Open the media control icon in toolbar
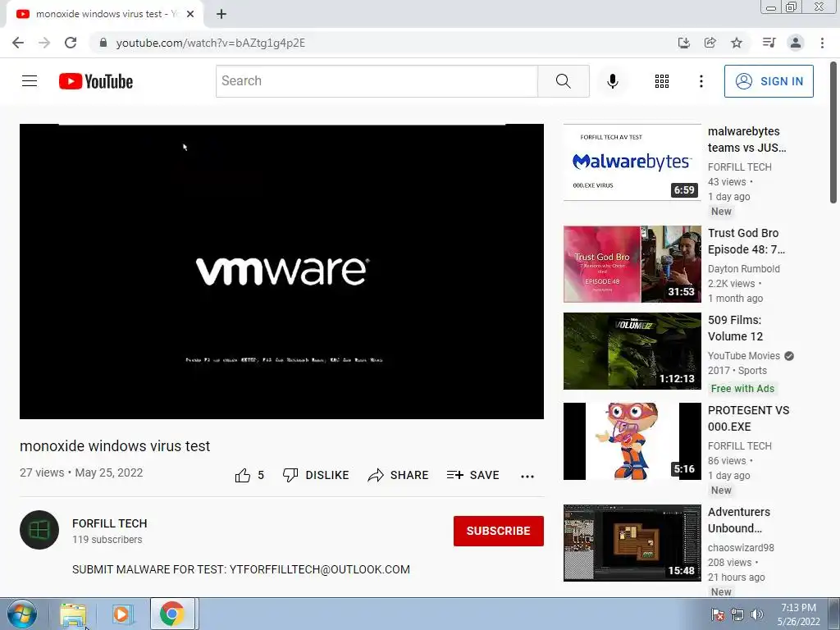Screen dimensions: 840x630 (769, 43)
